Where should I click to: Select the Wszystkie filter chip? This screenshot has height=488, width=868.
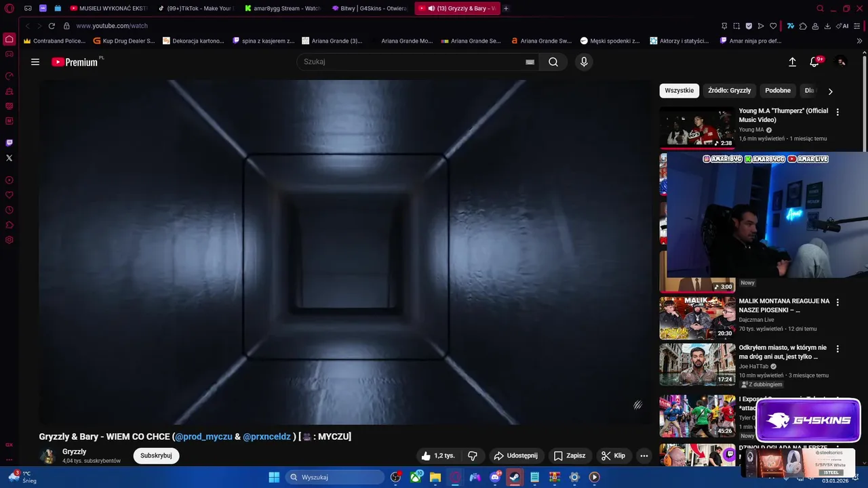pos(679,91)
